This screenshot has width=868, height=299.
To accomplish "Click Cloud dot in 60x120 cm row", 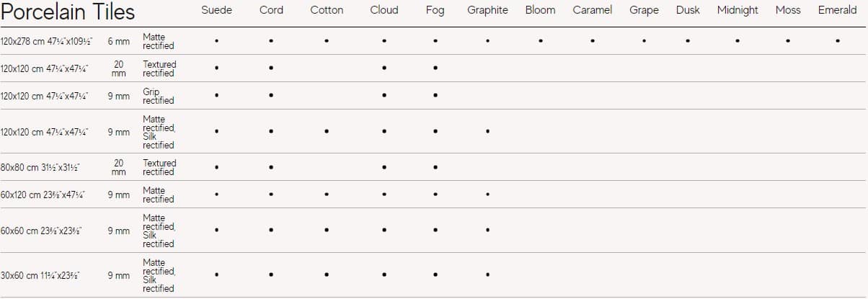I will [384, 195].
